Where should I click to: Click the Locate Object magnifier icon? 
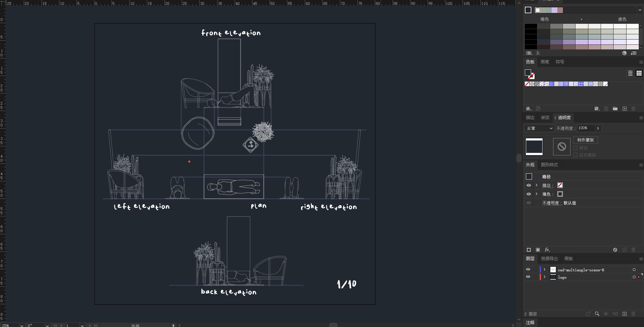[x=597, y=314]
